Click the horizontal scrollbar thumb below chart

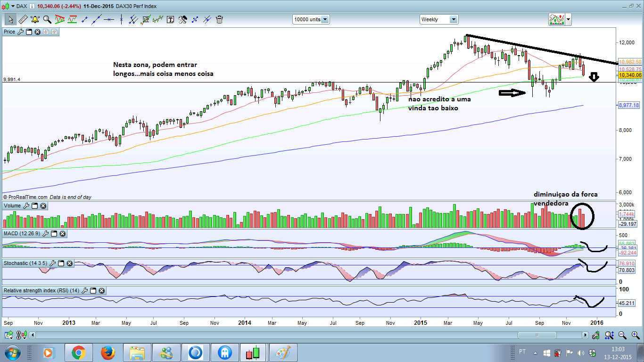[537, 335]
